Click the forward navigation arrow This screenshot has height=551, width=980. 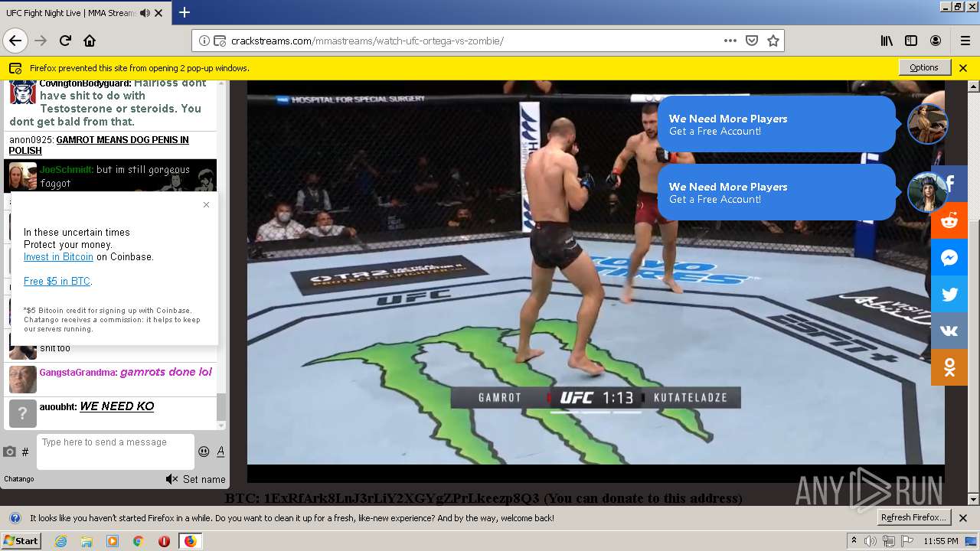click(x=41, y=41)
